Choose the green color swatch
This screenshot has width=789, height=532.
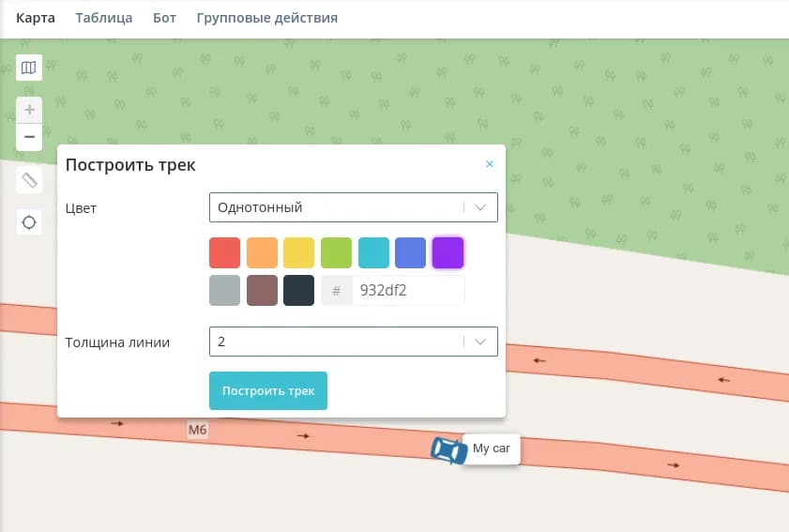(x=336, y=253)
